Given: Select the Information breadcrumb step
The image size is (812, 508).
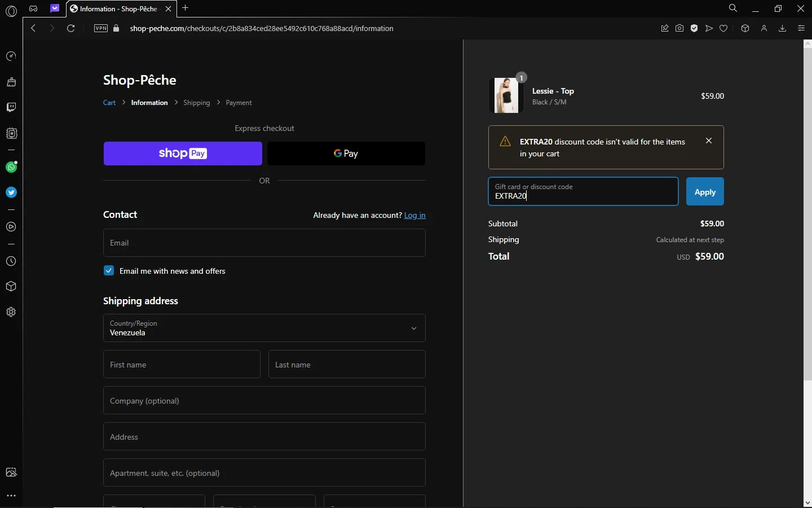Looking at the screenshot, I should 149,103.
